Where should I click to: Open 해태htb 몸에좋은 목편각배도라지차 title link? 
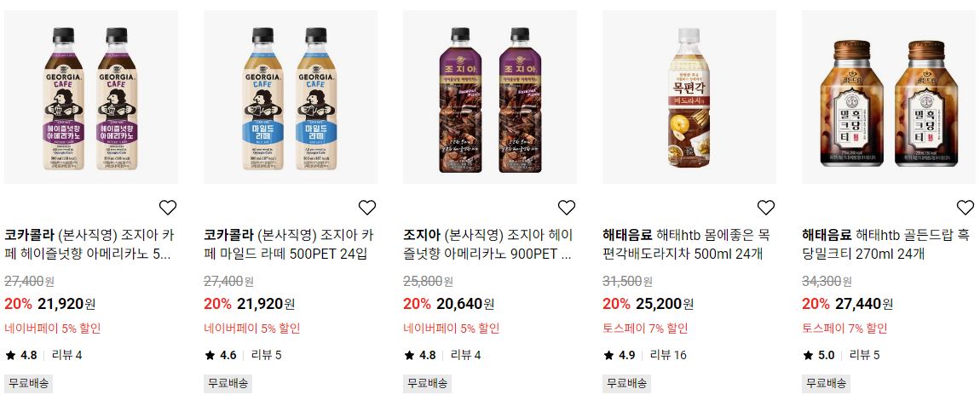687,245
